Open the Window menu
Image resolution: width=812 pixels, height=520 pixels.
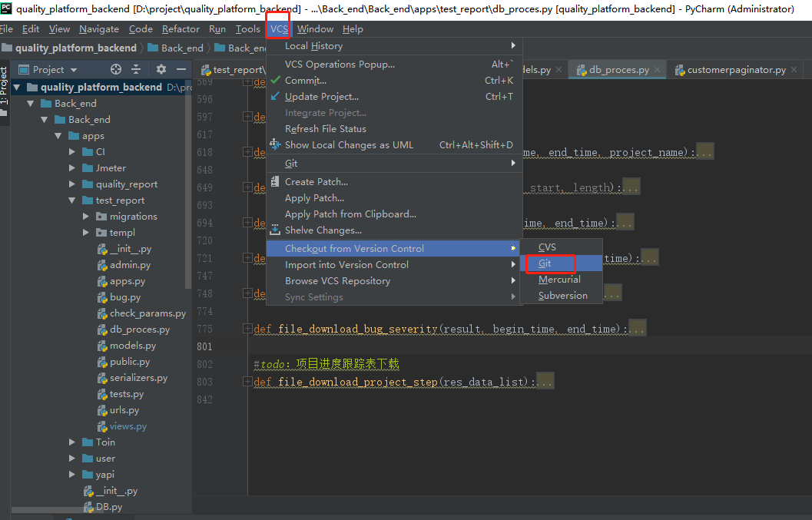pyautogui.click(x=315, y=28)
